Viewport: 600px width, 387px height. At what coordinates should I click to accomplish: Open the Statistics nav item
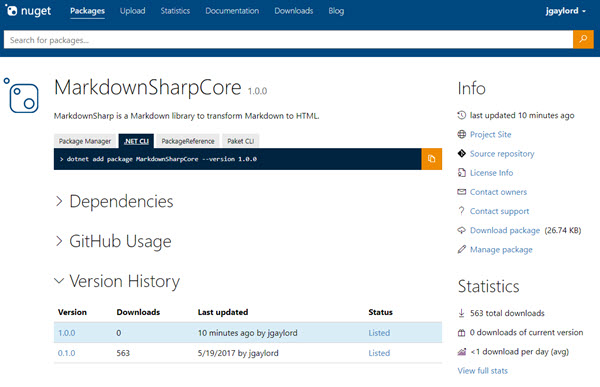[175, 11]
